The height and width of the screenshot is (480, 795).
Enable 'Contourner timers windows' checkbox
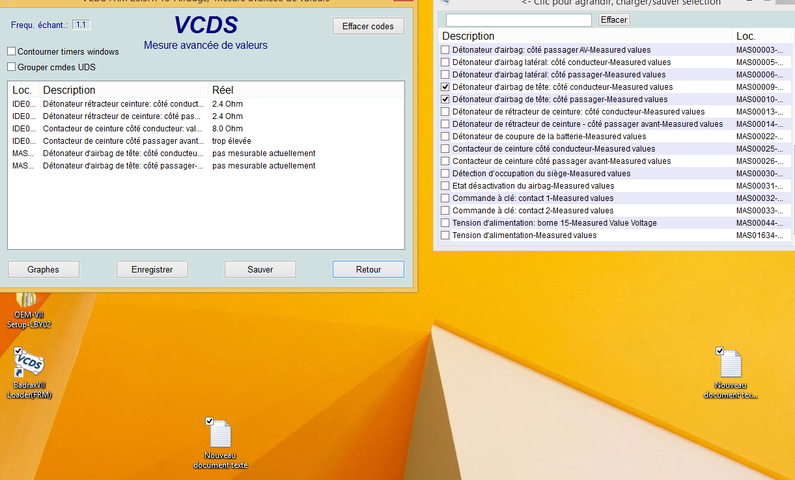point(12,51)
